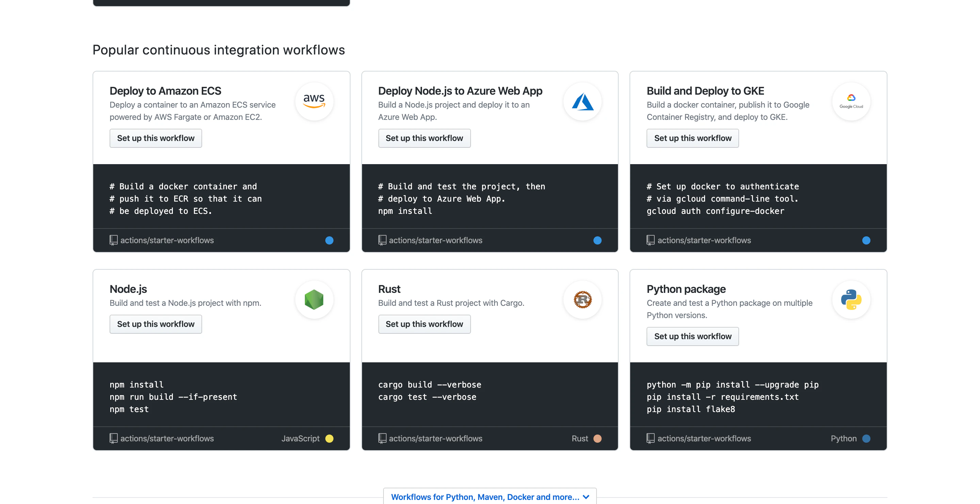Expand Workflows for Python, Maven, Docker and more
980x504 pixels.
[x=490, y=497]
